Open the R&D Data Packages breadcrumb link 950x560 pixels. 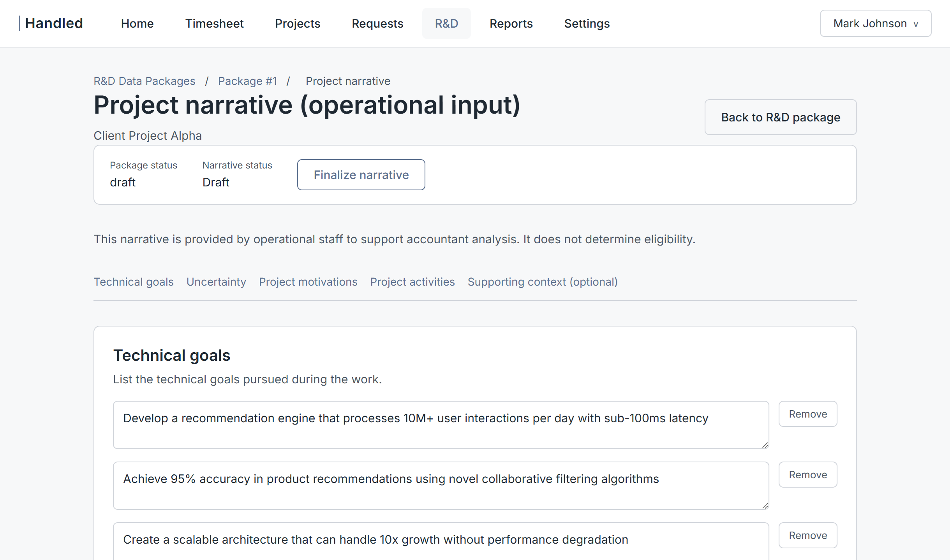click(x=144, y=81)
